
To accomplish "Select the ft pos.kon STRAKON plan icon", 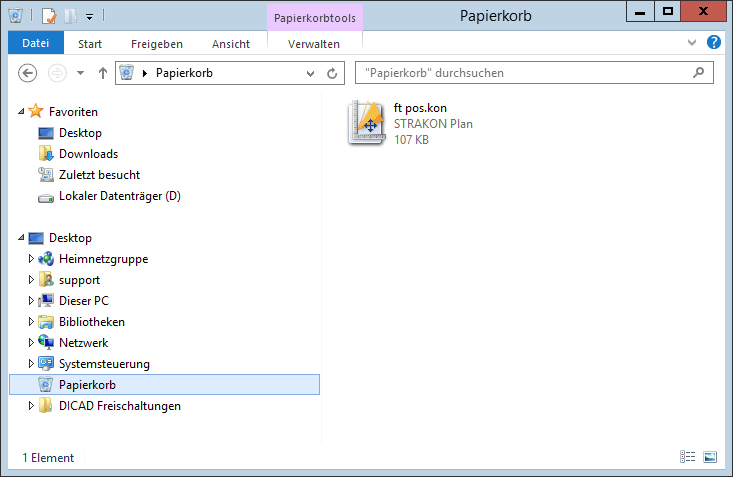I will [367, 123].
